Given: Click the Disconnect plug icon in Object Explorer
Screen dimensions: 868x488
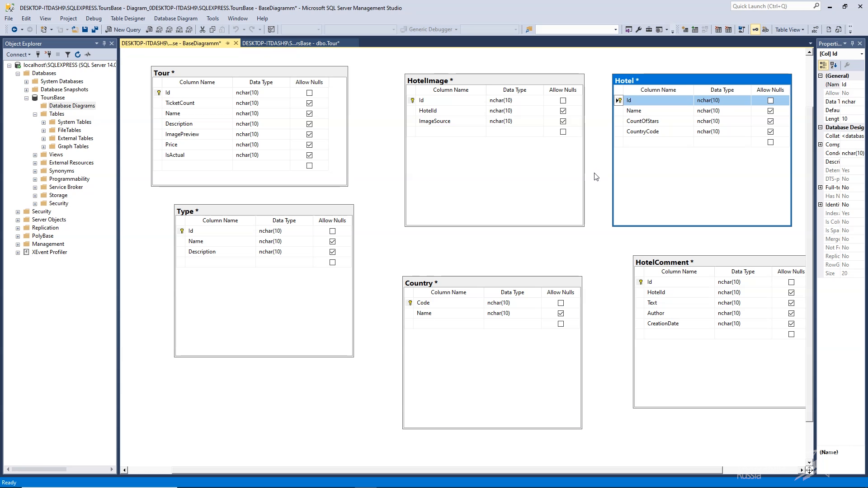Looking at the screenshot, I should [48, 54].
